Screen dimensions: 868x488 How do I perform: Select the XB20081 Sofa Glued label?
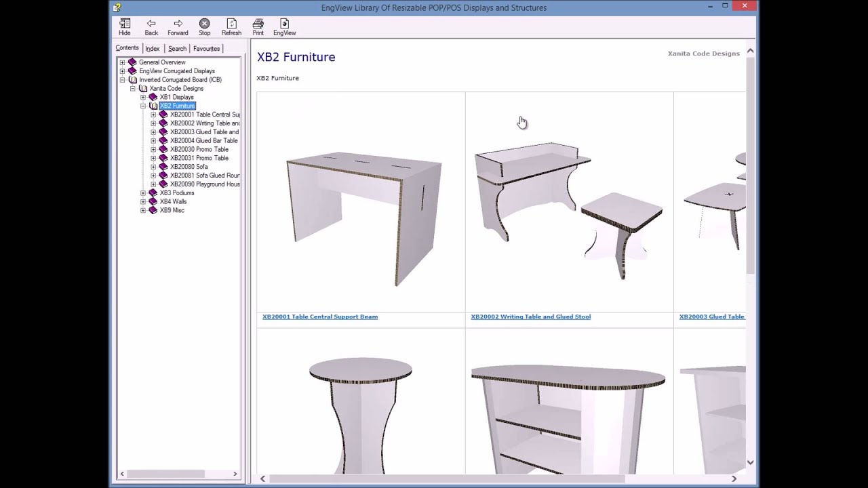click(205, 176)
